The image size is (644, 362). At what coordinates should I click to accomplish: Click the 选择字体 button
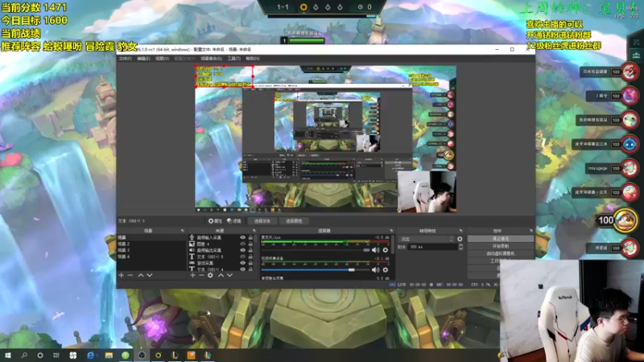point(262,220)
